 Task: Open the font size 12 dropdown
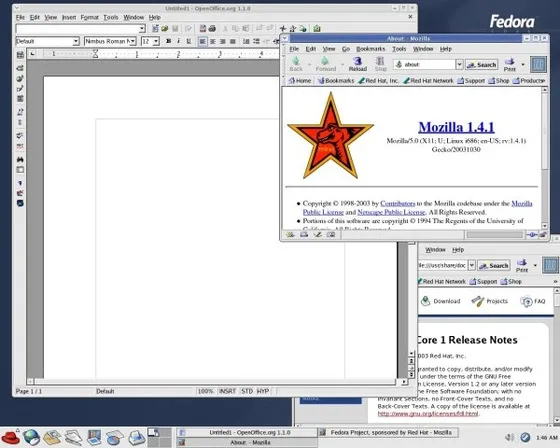[156, 41]
